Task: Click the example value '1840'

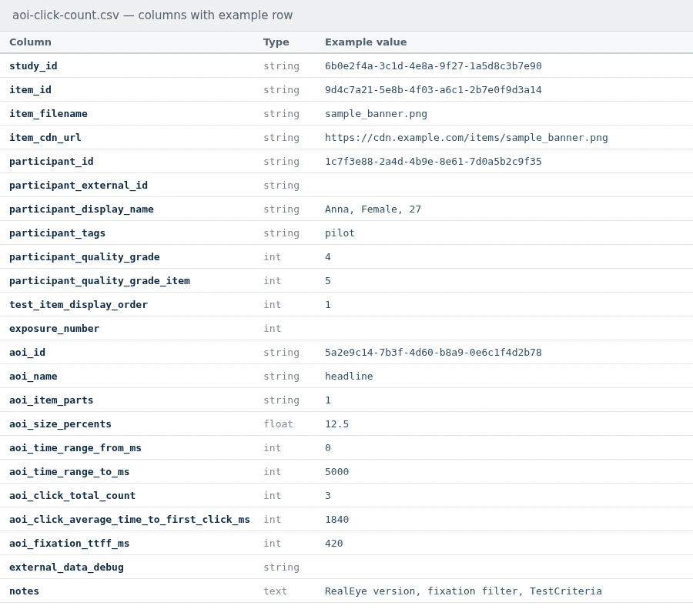Action: coord(336,519)
